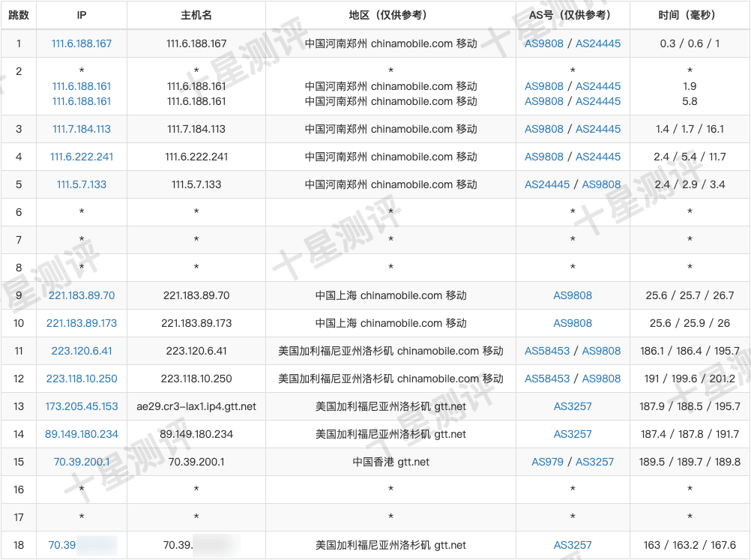Click the AS9808 link in the hop 10 row
Image resolution: width=751 pixels, height=560 pixels.
pyautogui.click(x=573, y=323)
